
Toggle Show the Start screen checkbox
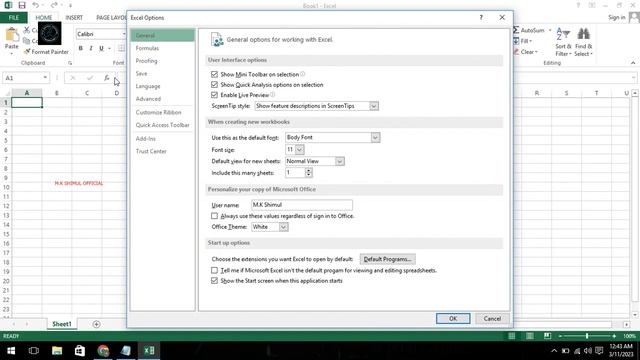tap(214, 280)
